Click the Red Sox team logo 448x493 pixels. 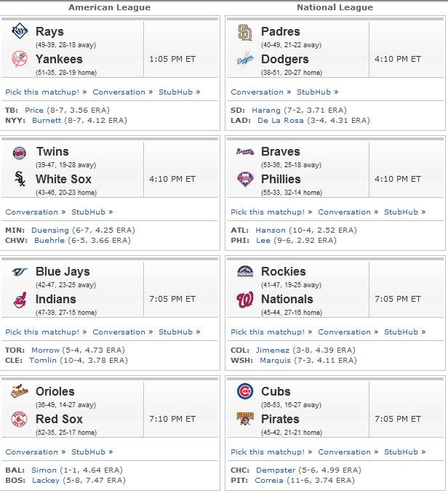tap(20, 419)
